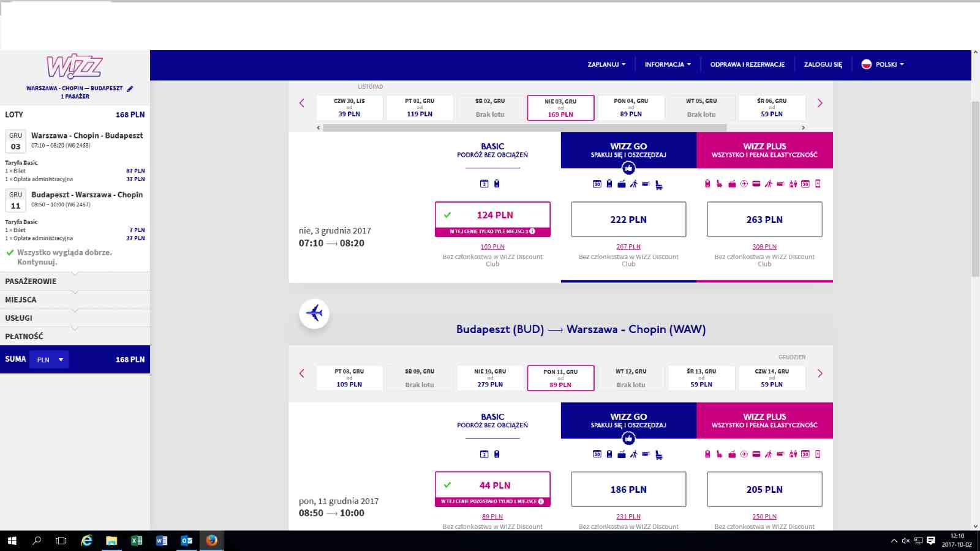The image size is (980, 551).
Task: Select the outbound Wizz Go fare at 222 PLN
Action: (x=628, y=219)
